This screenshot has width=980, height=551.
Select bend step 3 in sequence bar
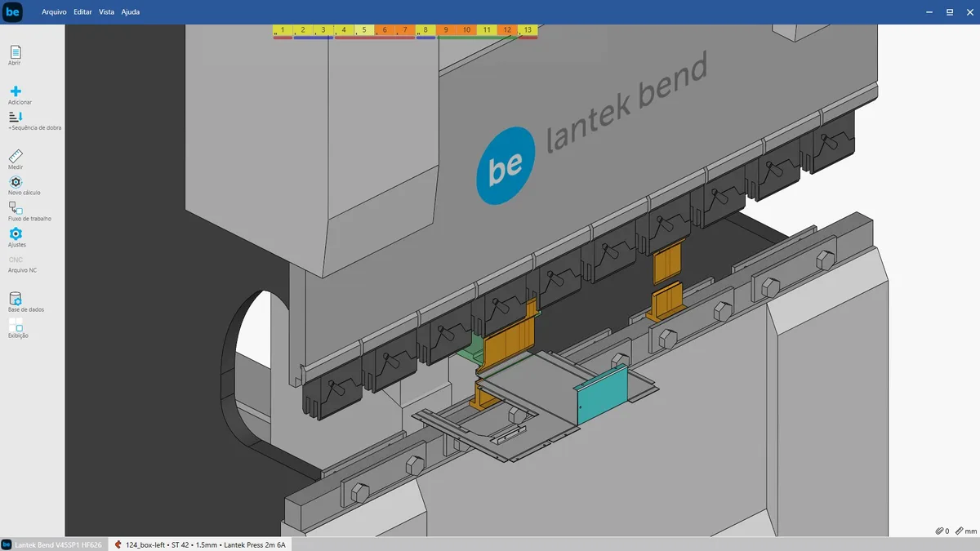[323, 30]
